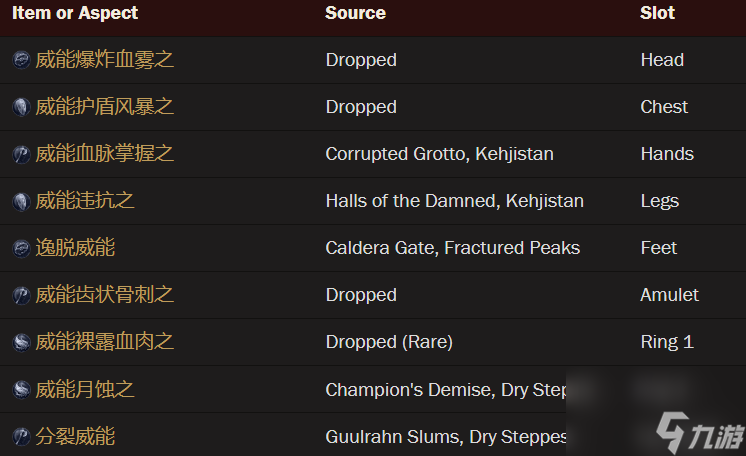Viewport: 746px width, 456px height.
Task: Click the Slot column header
Action: [x=657, y=13]
